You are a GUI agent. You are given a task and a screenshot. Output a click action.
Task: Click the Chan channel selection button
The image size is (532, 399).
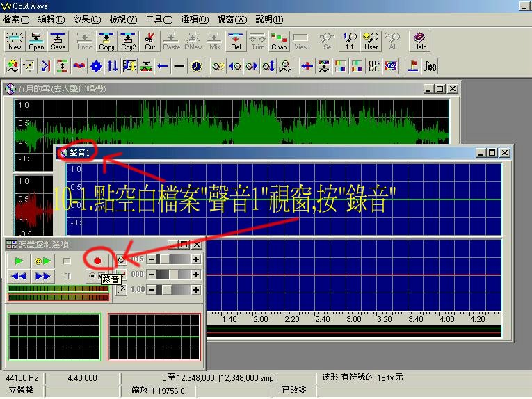pos(279,41)
